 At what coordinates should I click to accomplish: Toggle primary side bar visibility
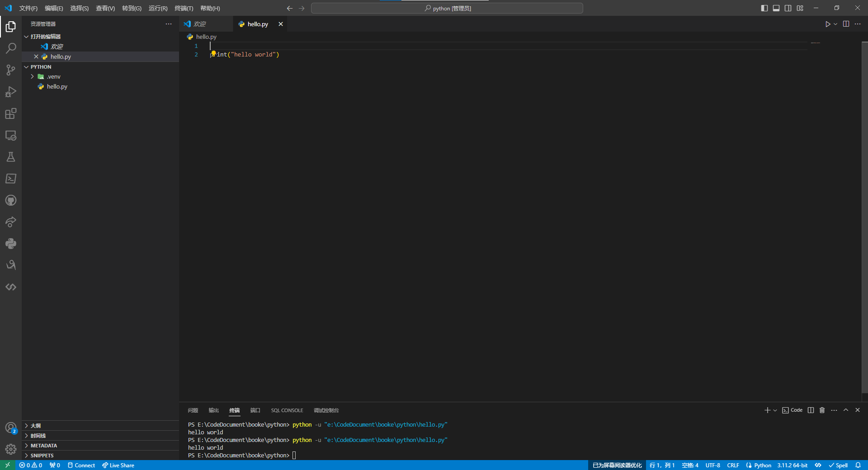[x=764, y=8]
